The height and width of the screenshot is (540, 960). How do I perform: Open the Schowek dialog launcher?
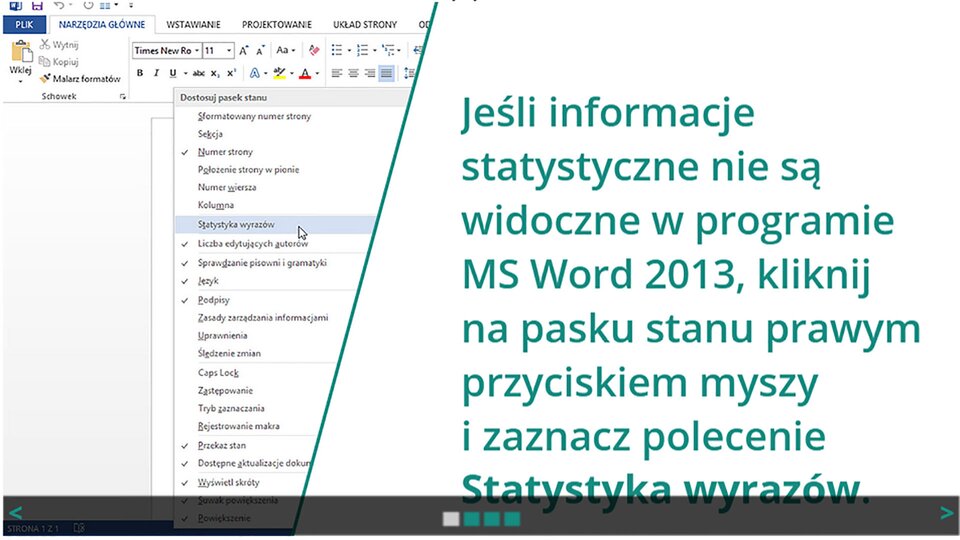tap(123, 97)
